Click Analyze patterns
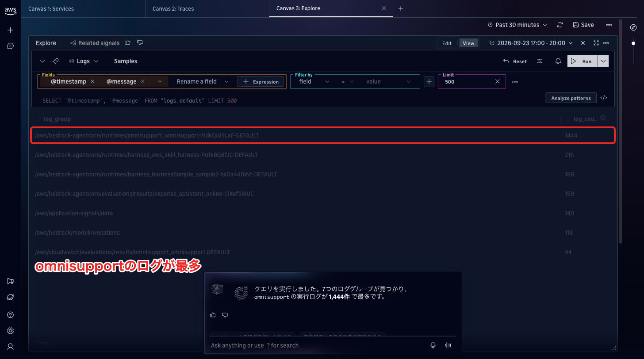Screen dimensions: 644x359 point(571,98)
